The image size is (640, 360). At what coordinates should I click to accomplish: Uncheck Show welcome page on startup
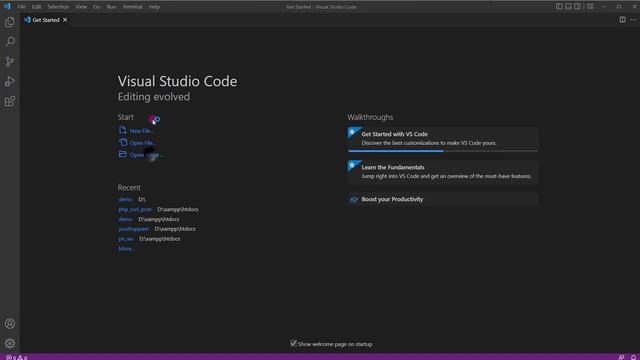tap(293, 343)
